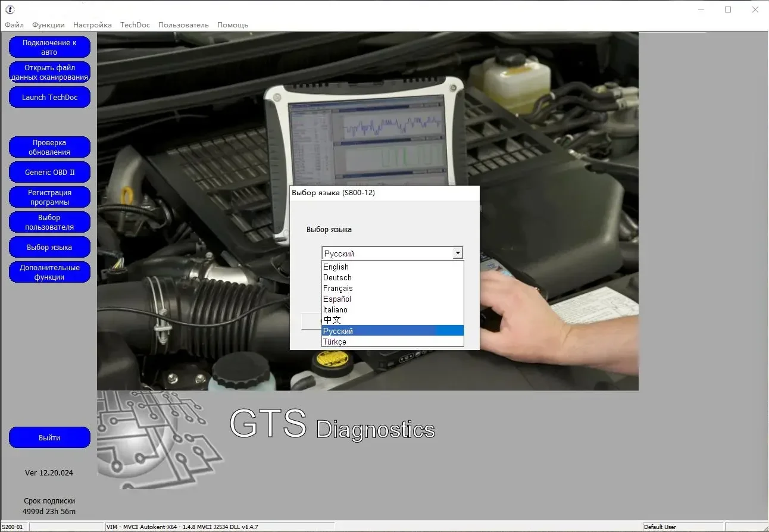769x532 pixels.
Task: Choose Español from the language list
Action: [x=393, y=299]
